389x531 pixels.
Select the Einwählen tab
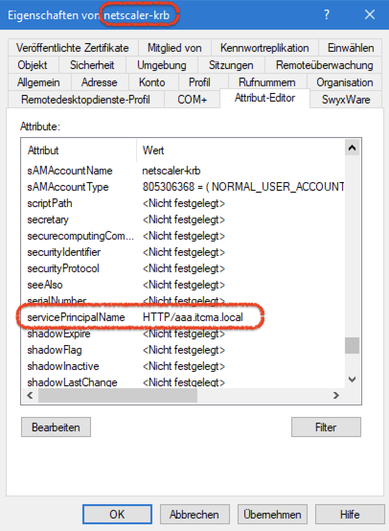[x=350, y=48]
